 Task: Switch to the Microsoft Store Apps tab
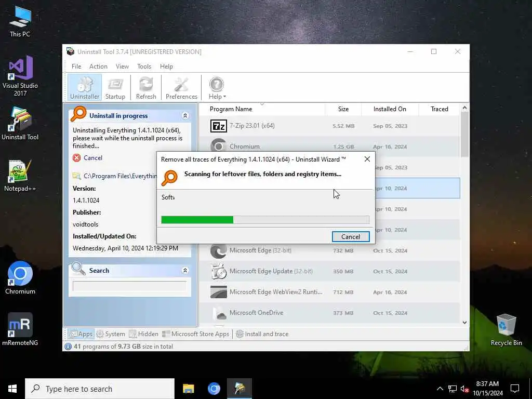[195, 334]
